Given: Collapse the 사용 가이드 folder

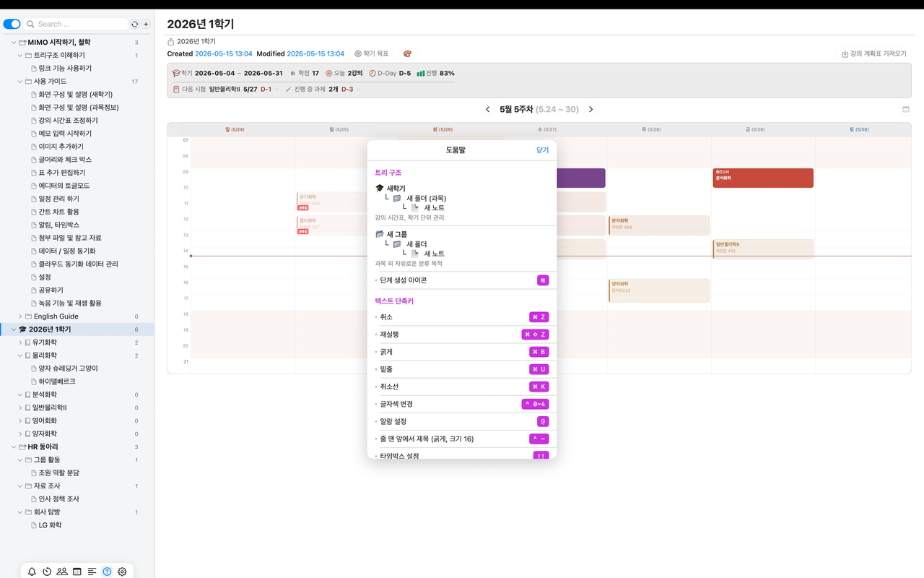Looking at the screenshot, I should tap(20, 82).
